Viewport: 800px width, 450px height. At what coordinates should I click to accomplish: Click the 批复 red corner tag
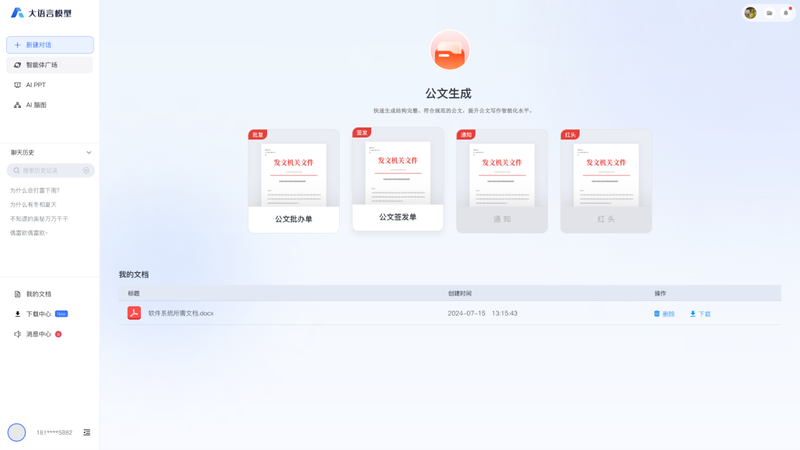[258, 135]
